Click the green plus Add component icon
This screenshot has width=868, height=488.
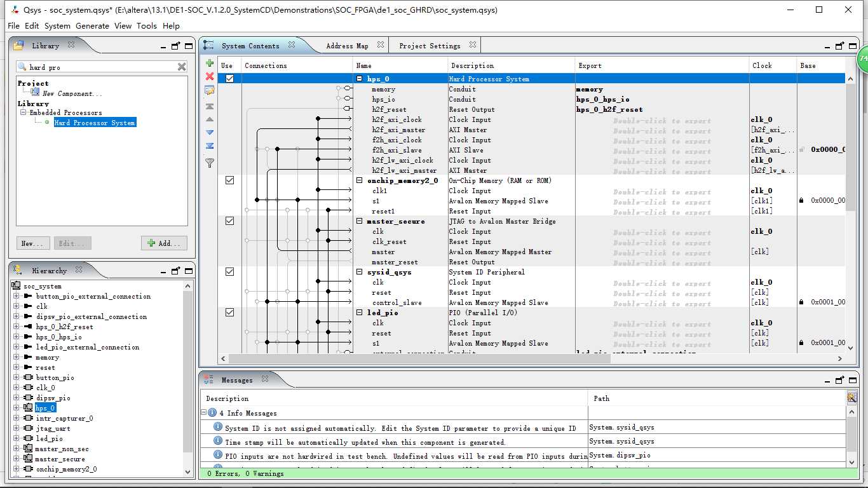coord(210,63)
